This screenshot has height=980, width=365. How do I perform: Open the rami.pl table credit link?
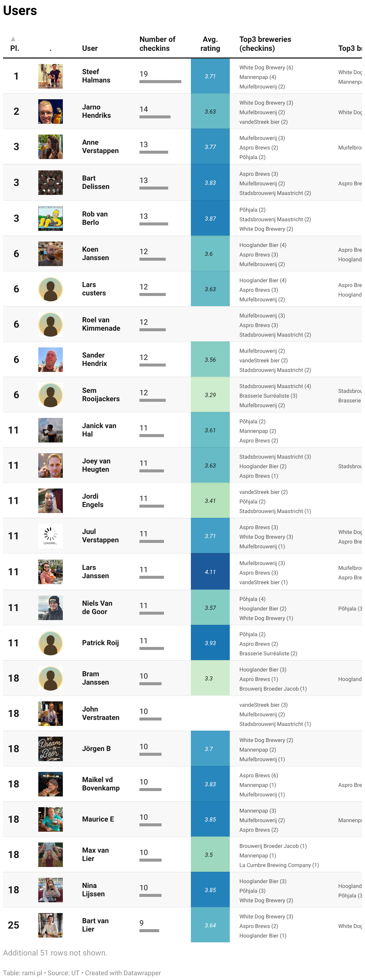tap(32, 973)
